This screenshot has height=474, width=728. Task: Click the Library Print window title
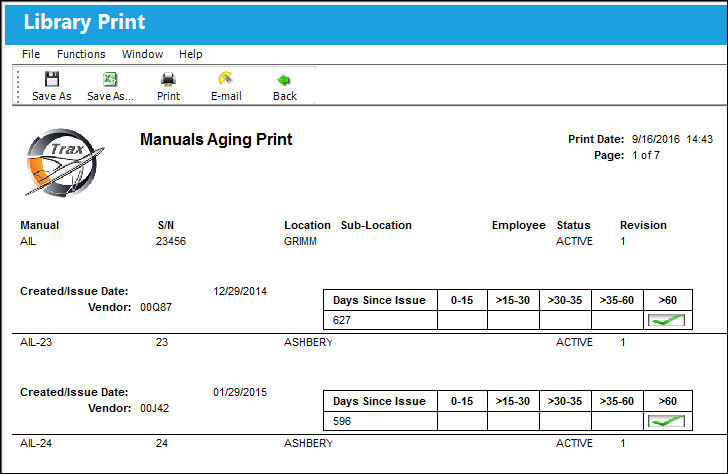coord(84,22)
